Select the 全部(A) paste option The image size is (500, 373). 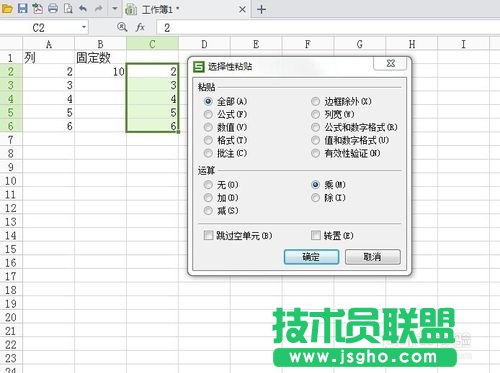tap(226, 101)
